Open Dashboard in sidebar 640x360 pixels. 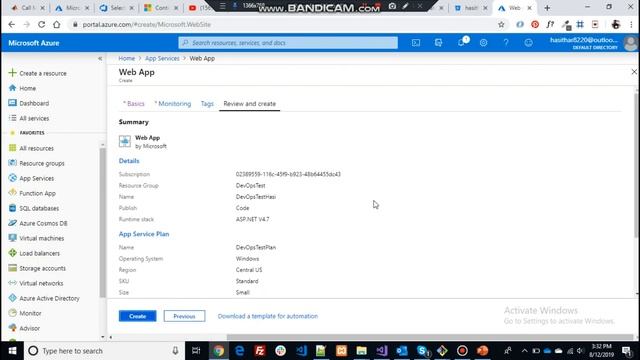pos(29,103)
